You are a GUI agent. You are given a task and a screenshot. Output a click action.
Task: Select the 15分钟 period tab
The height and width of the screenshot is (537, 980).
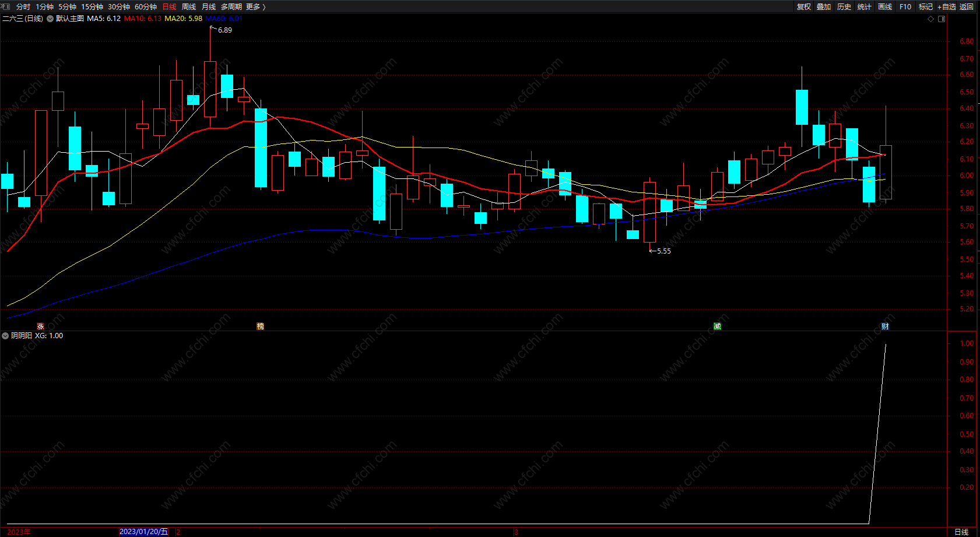coord(92,7)
